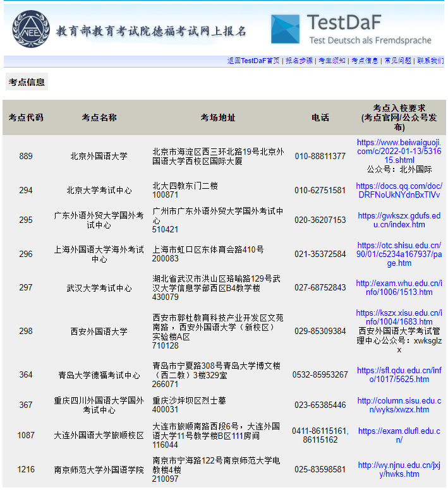
Task: Click the name 上海外国语大学海外考试中心
Action: click(99, 254)
